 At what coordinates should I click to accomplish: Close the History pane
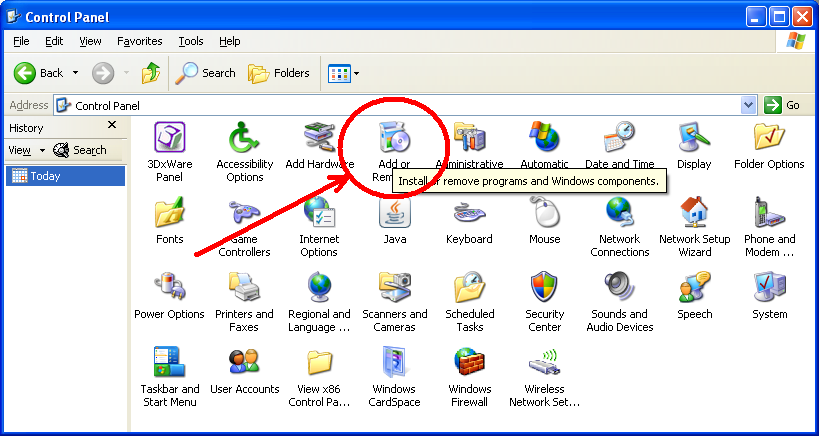coord(112,125)
